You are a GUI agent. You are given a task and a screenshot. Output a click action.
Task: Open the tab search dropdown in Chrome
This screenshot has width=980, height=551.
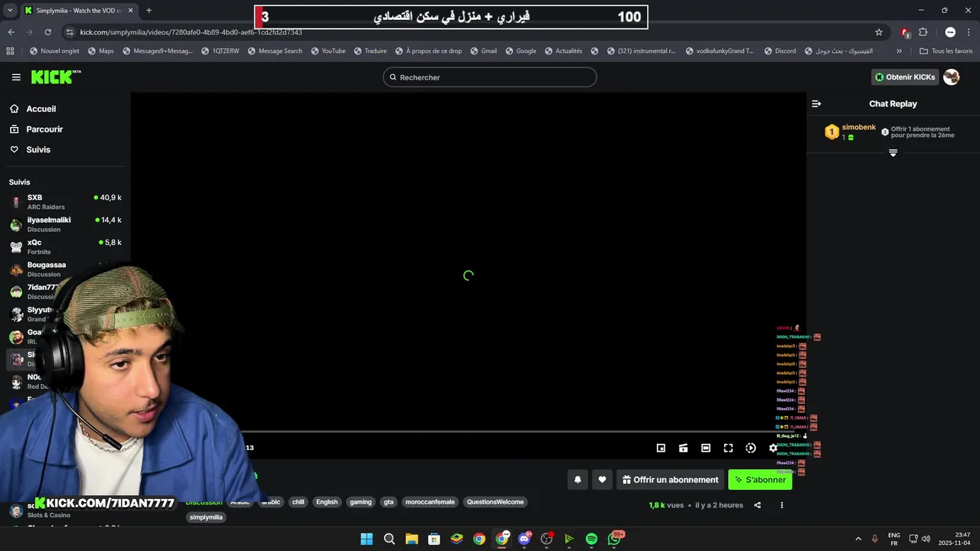click(10, 11)
